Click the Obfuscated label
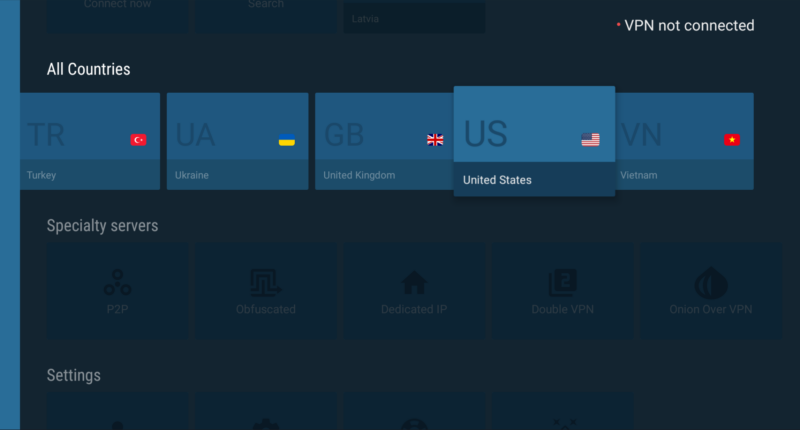This screenshot has width=800, height=430. [266, 310]
